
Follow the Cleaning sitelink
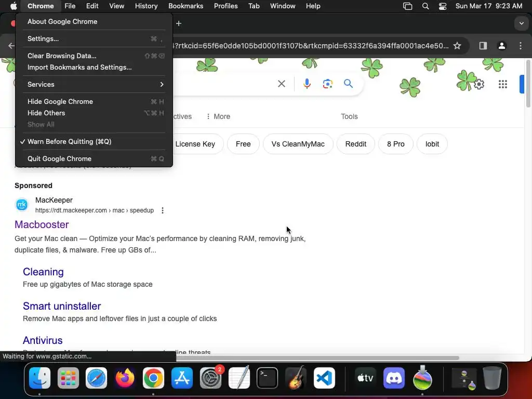[x=43, y=272]
